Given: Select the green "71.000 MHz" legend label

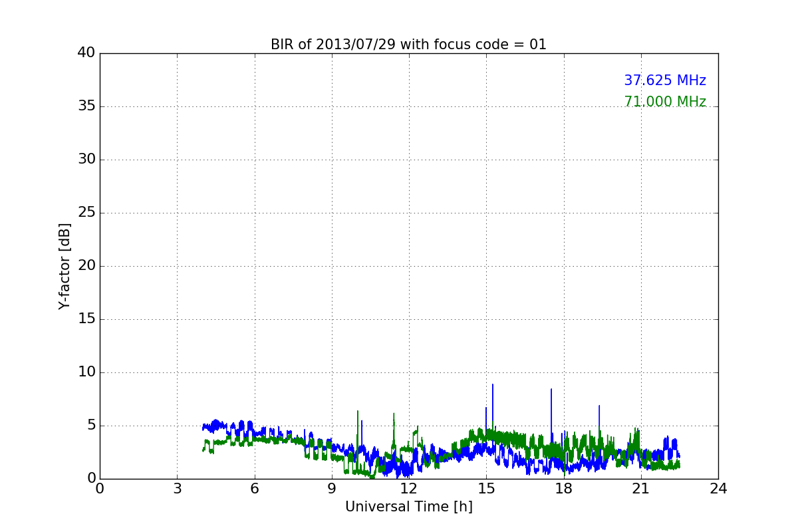Looking at the screenshot, I should point(665,102).
